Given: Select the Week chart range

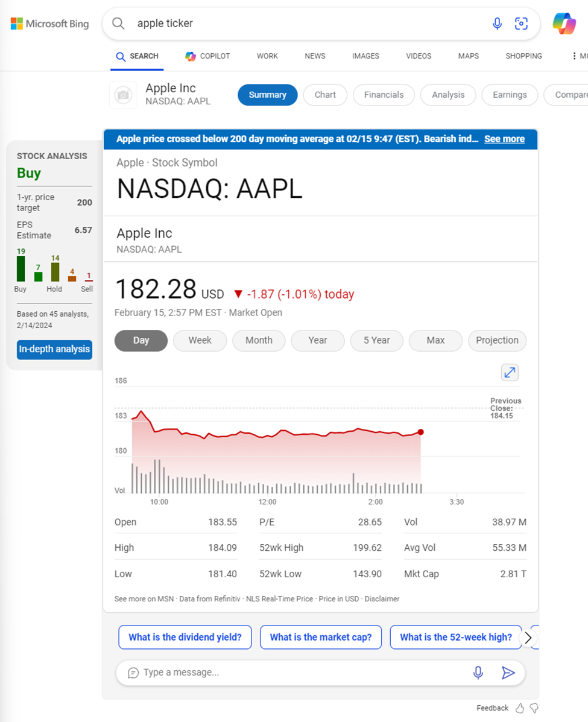Looking at the screenshot, I should pyautogui.click(x=200, y=341).
